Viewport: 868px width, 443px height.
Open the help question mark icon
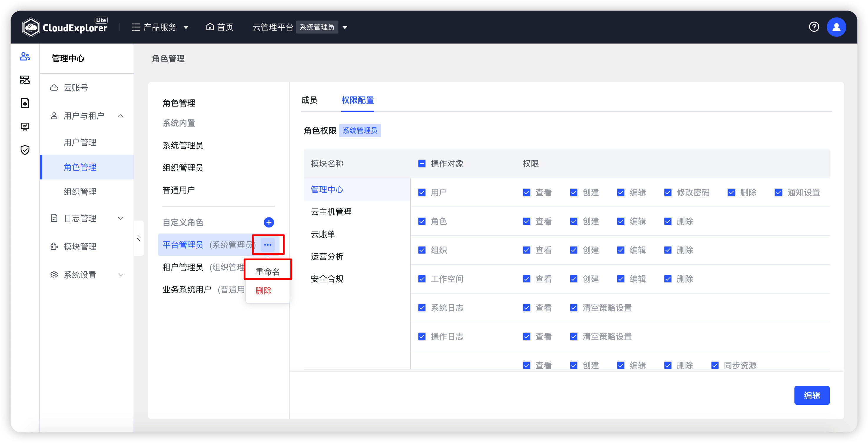point(814,26)
